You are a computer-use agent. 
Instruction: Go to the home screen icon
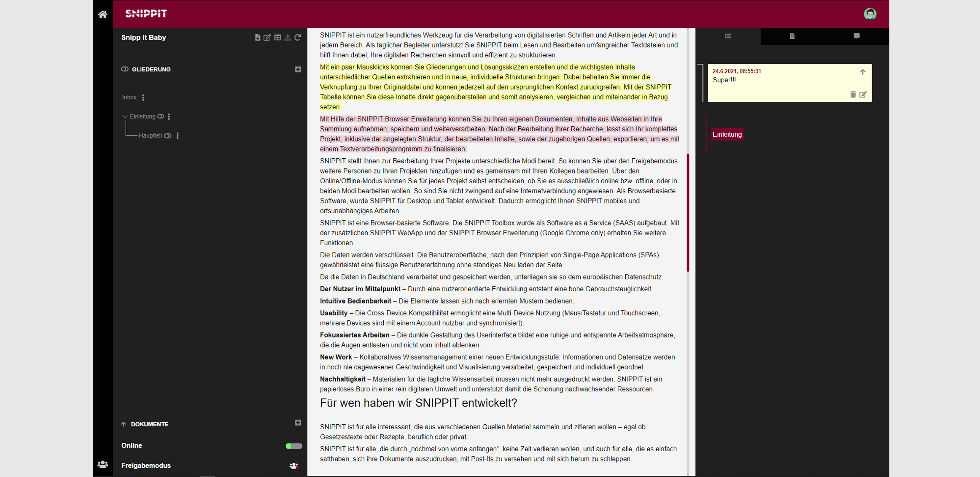tap(103, 14)
